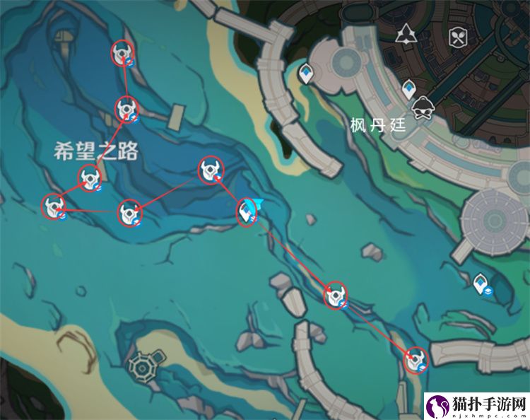
Task: Click the 枫丹廷 map label
Action: 377,125
